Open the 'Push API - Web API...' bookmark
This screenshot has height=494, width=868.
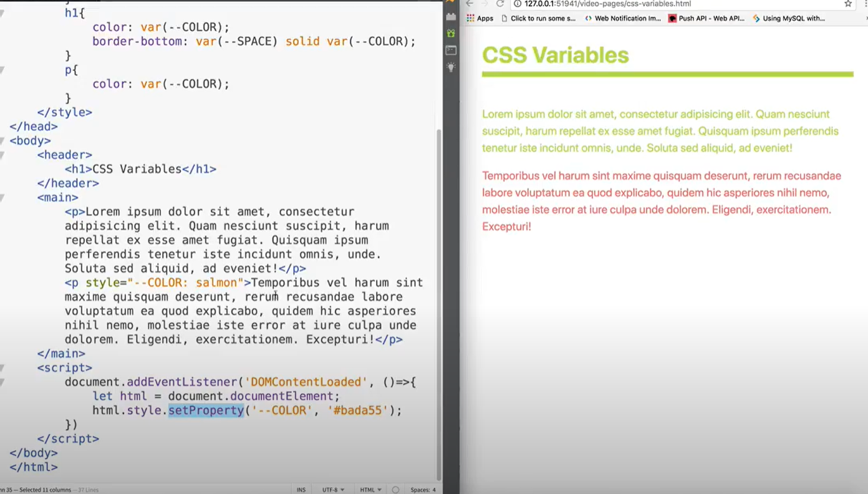pyautogui.click(x=706, y=19)
